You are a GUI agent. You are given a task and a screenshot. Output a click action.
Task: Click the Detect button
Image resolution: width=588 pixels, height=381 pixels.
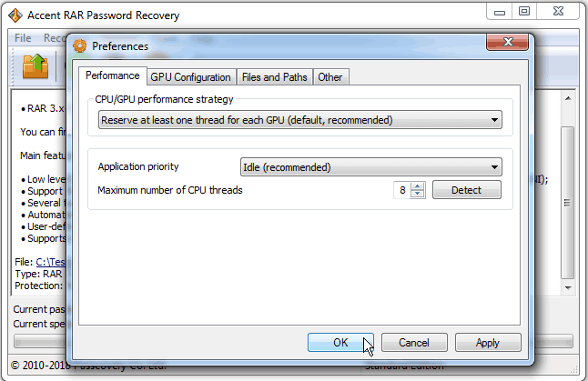tap(467, 190)
